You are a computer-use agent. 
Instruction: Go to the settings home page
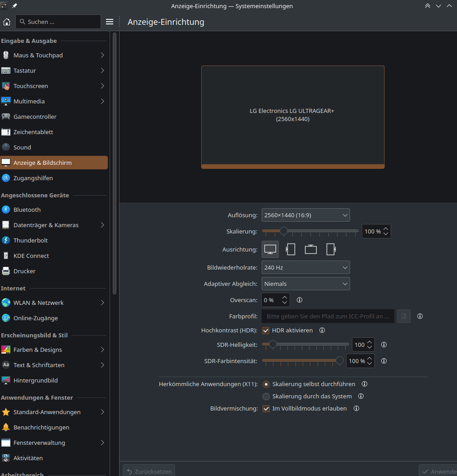click(x=7, y=22)
